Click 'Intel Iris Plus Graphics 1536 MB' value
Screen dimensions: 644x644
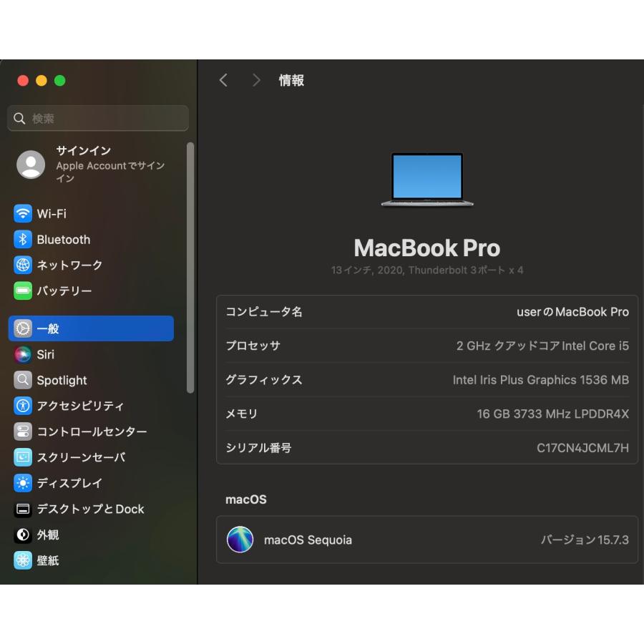click(x=541, y=381)
